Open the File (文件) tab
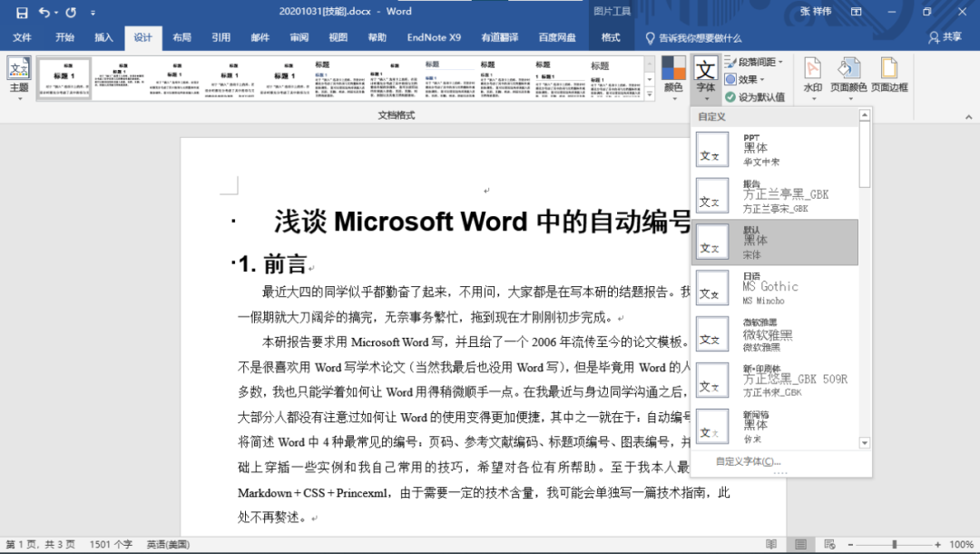The image size is (980, 554). click(22, 37)
